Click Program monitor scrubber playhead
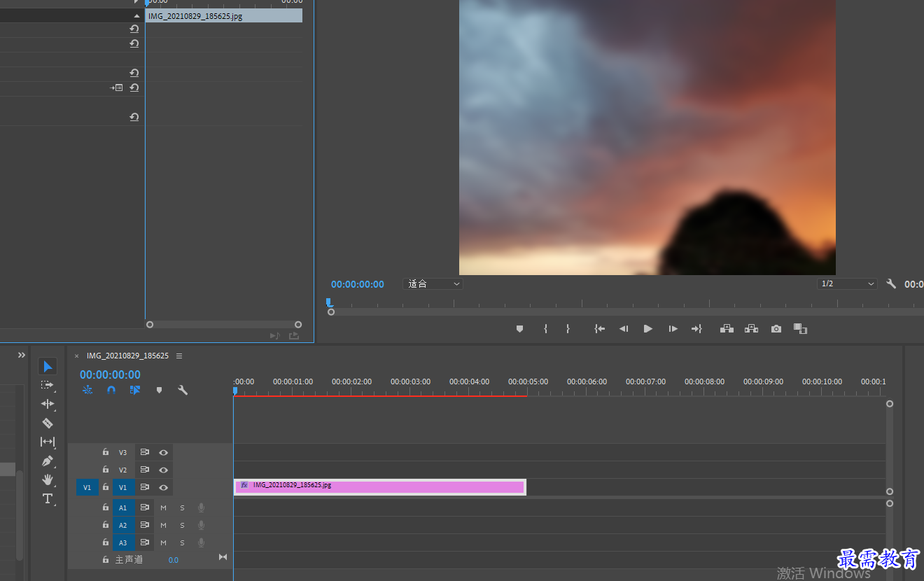 tap(328, 302)
